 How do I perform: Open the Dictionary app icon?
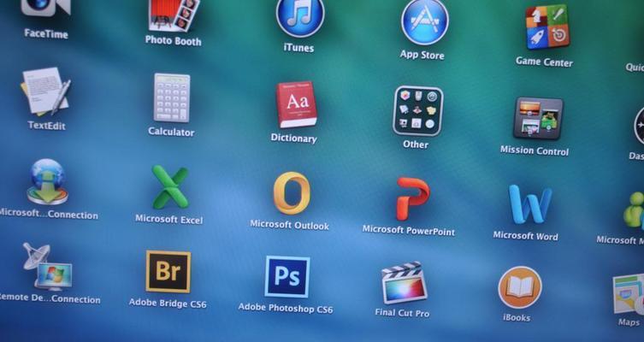(297, 104)
